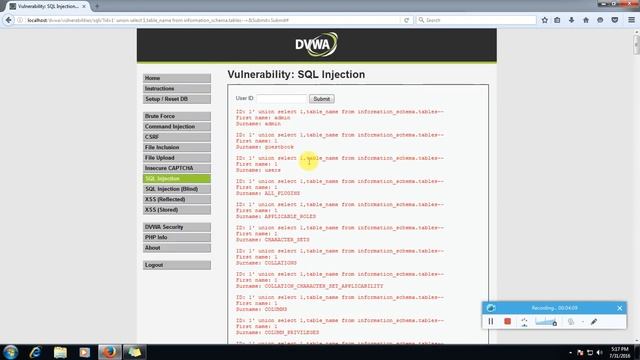Click the page vertical scrollbar thumb
The height and width of the screenshot is (360, 640).
(636, 45)
